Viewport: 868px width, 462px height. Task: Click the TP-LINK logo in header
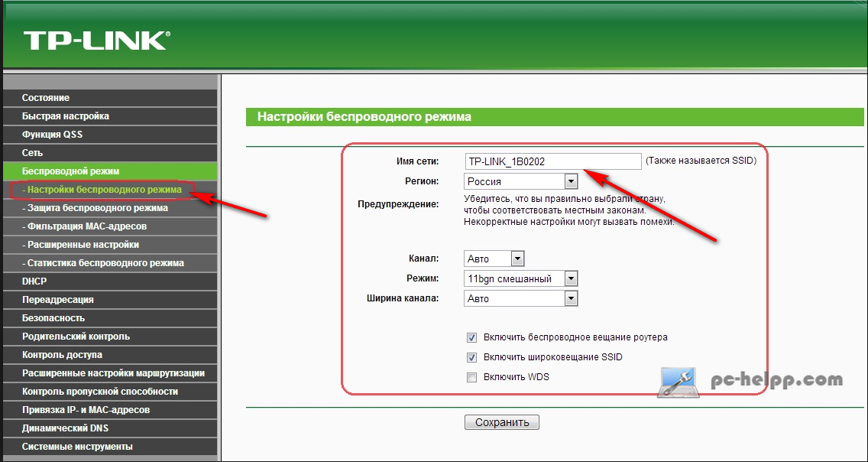click(96, 41)
